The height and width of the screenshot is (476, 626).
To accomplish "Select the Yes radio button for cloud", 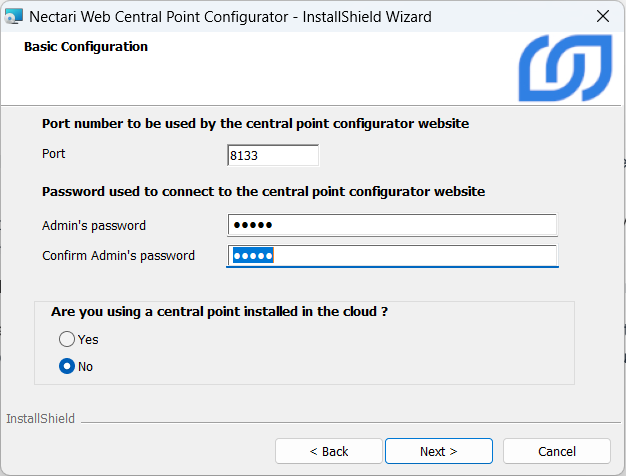I will (67, 339).
